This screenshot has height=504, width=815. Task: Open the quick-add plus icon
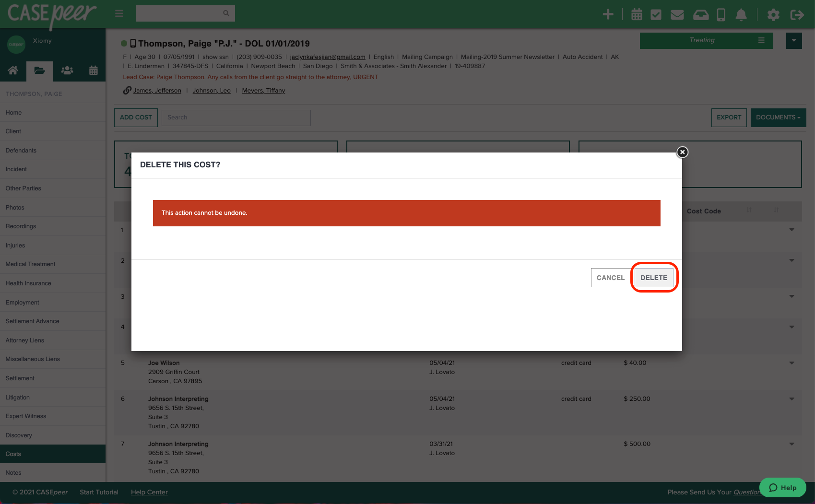pos(608,14)
